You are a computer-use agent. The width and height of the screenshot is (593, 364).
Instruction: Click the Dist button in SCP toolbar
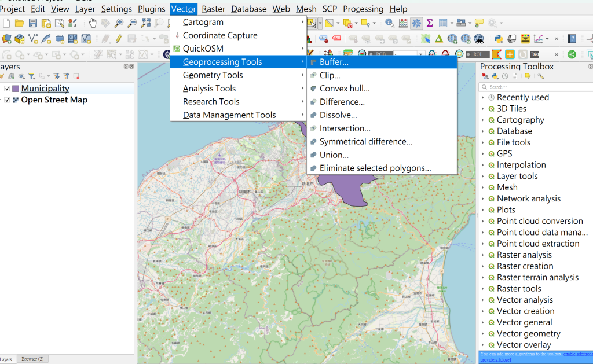click(x=535, y=54)
